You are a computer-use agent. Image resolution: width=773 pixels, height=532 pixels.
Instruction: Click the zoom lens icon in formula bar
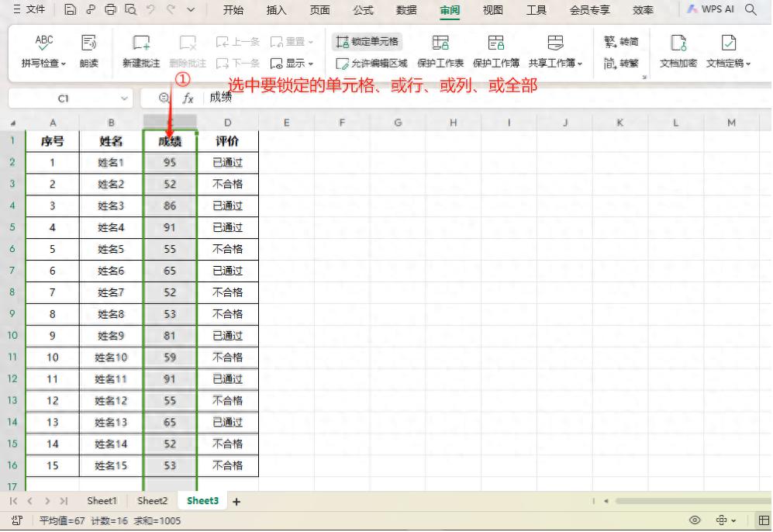click(x=164, y=98)
